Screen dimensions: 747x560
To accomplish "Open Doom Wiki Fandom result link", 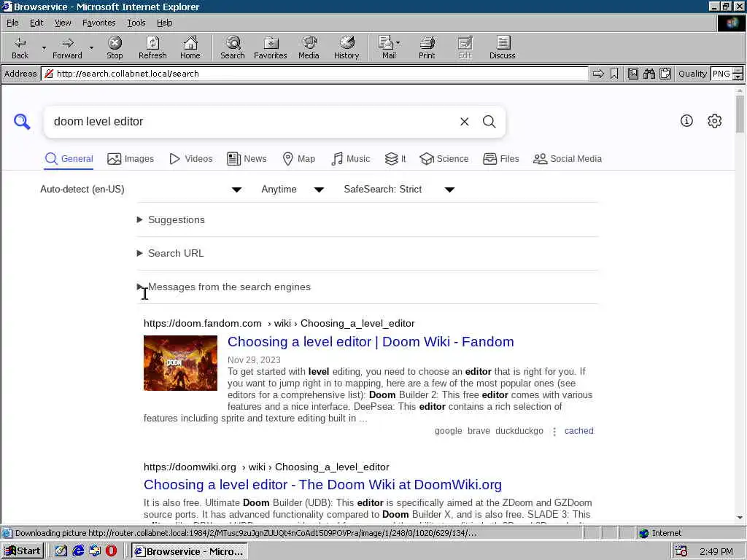I will tap(371, 342).
